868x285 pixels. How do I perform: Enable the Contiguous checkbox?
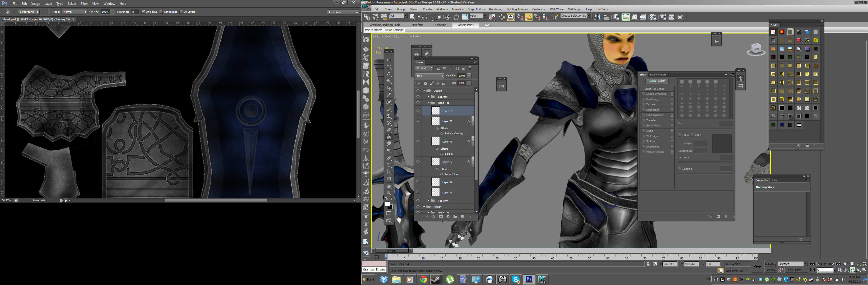click(x=161, y=12)
